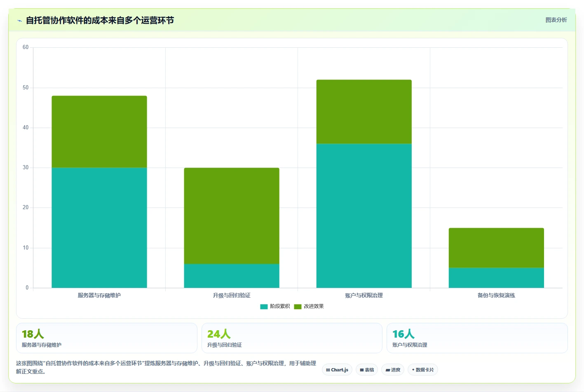The height and width of the screenshot is (392, 584).
Task: Click the teal bar segment for 服务器与存储维护
Action: click(99, 228)
